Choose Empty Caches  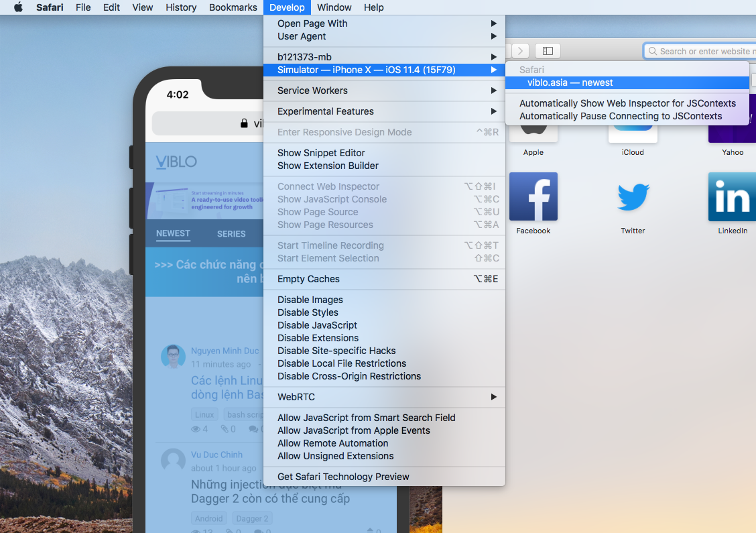(x=384, y=279)
